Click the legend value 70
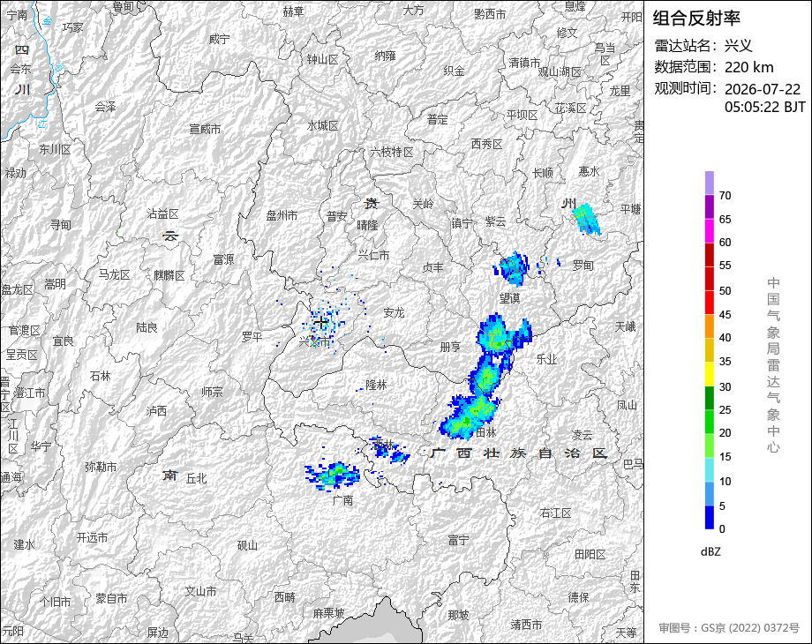Viewport: 812px width, 644px height. point(725,196)
